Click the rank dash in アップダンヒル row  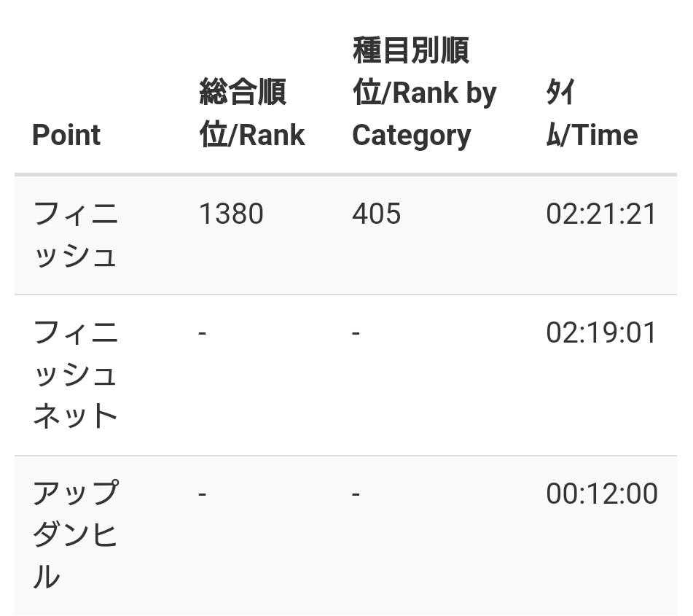pyautogui.click(x=203, y=494)
